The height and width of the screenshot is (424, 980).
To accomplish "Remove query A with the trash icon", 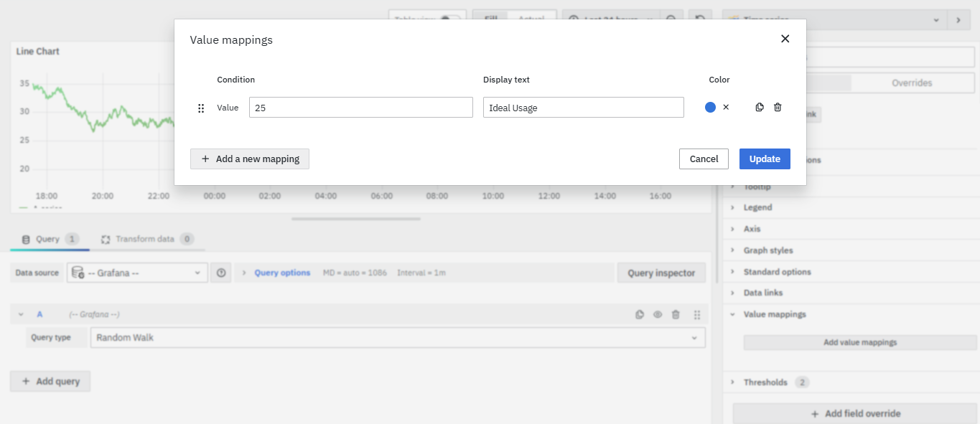I will coord(676,314).
